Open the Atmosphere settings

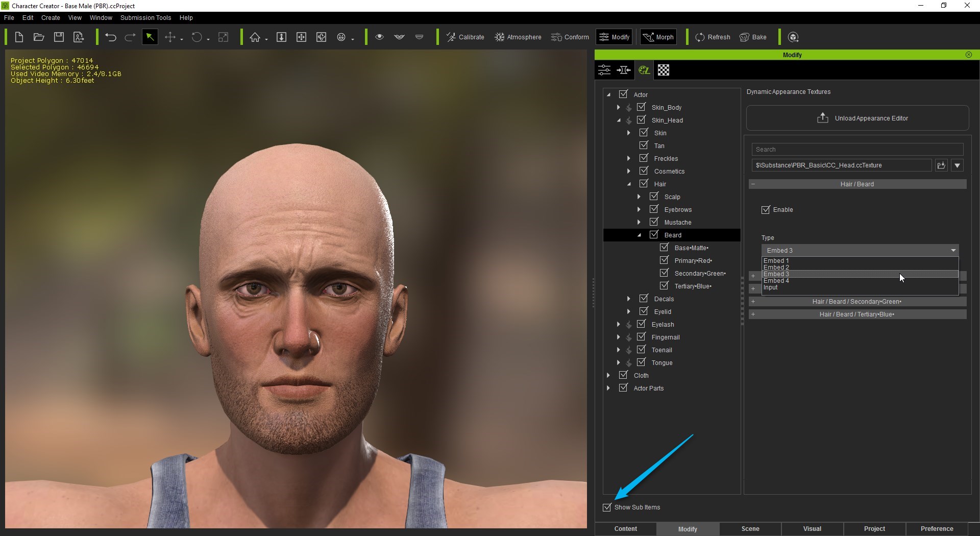click(518, 37)
